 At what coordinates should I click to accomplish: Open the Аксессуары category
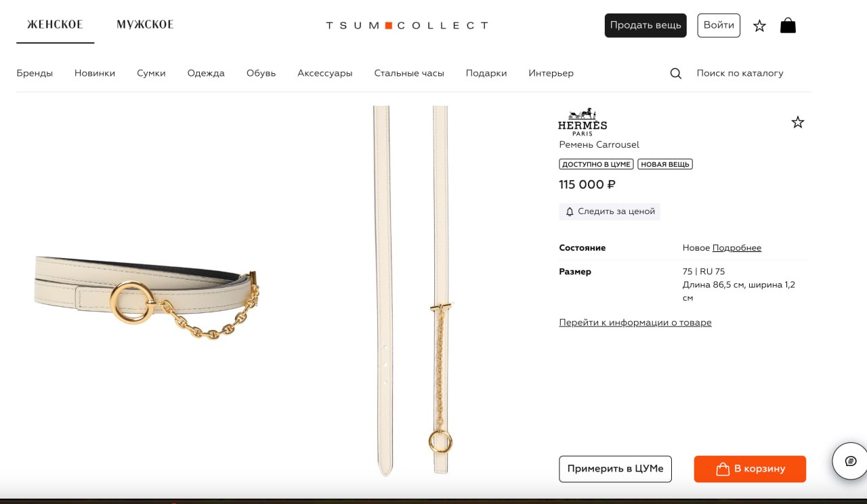pos(325,73)
